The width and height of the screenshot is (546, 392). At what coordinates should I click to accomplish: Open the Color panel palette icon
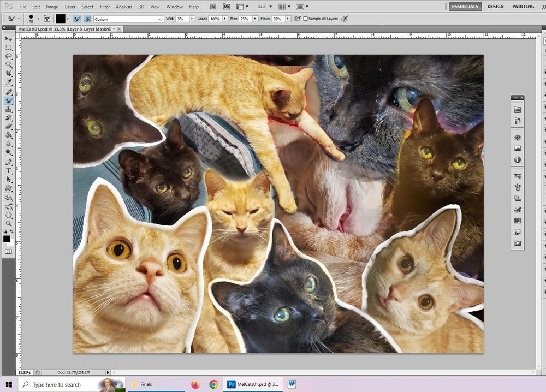[518, 210]
